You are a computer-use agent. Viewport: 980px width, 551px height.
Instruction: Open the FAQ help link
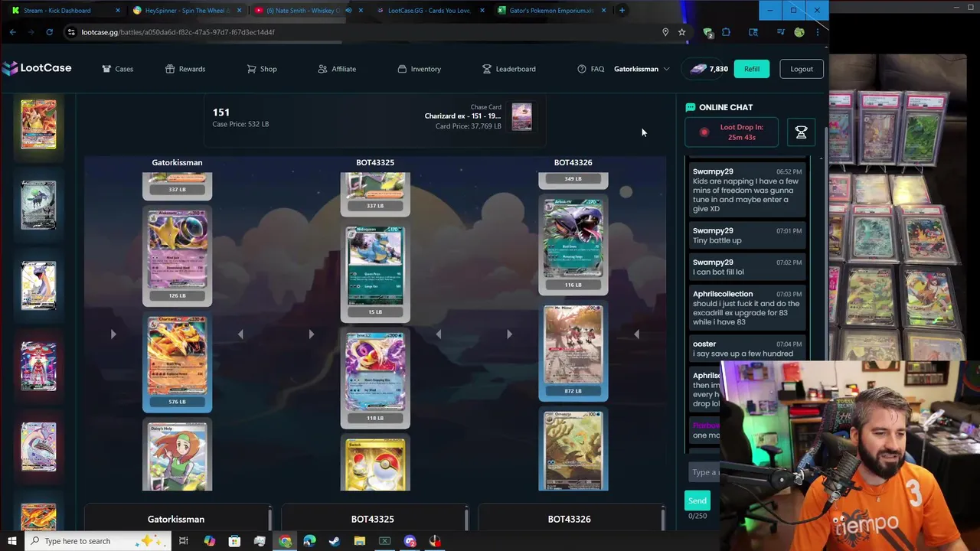pyautogui.click(x=590, y=69)
